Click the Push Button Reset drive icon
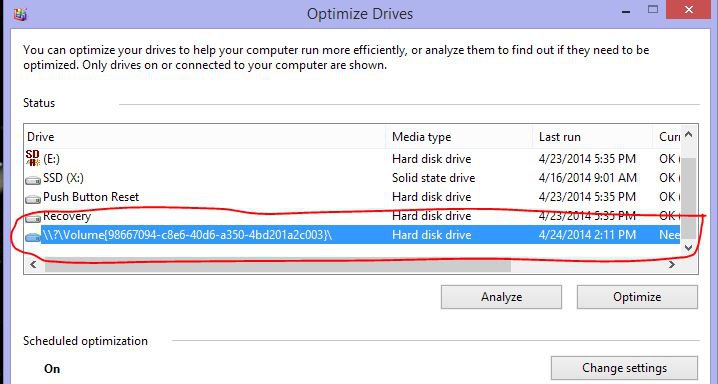The height and width of the screenshot is (384, 718). pyautogui.click(x=33, y=199)
